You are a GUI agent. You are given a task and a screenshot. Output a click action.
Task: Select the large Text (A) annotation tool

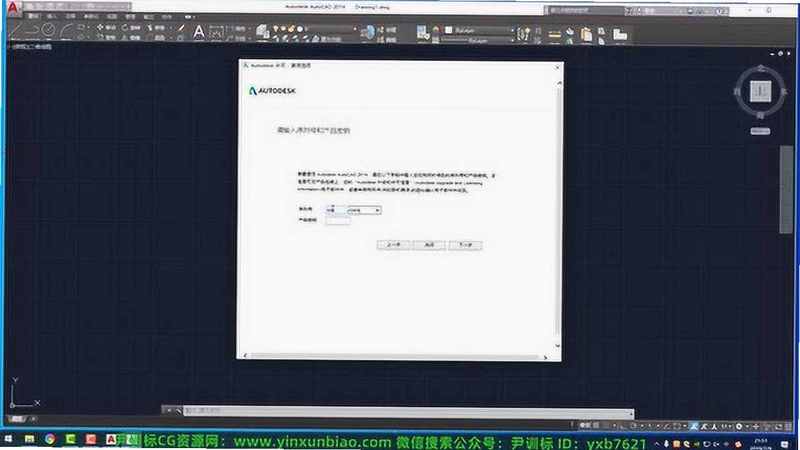(x=199, y=32)
